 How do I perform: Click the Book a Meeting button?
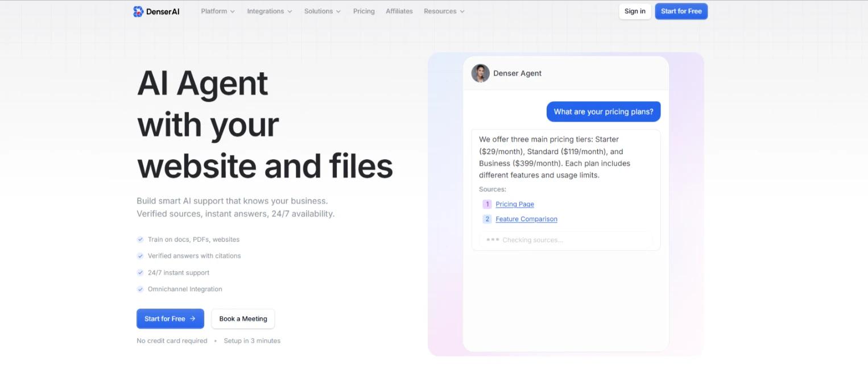point(243,318)
